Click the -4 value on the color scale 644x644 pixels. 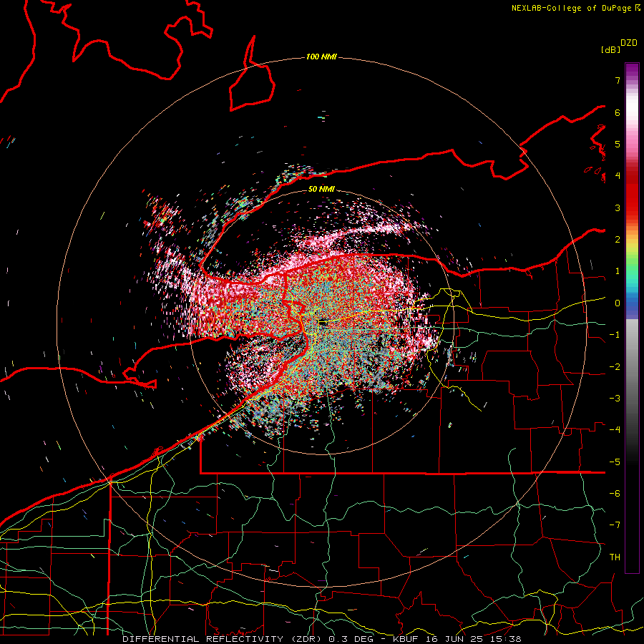coord(615,430)
